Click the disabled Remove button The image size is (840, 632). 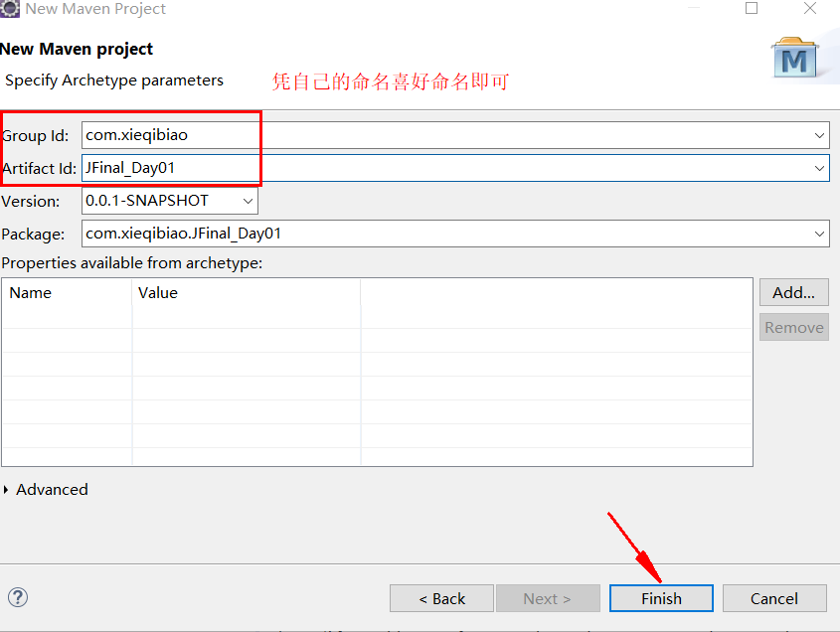pos(793,327)
